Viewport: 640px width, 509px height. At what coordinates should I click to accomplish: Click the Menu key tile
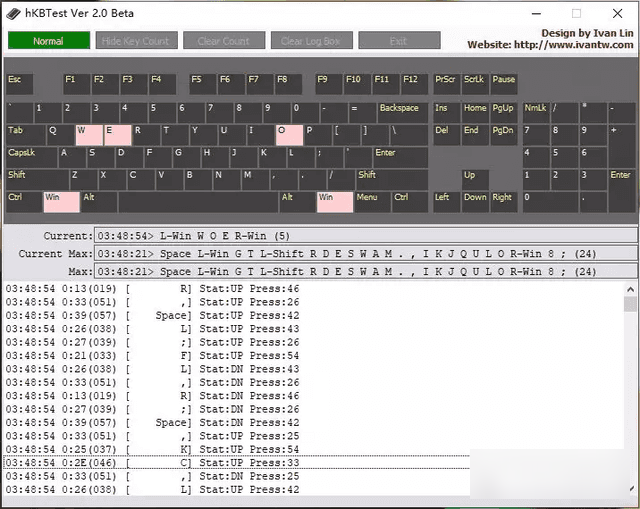click(372, 202)
